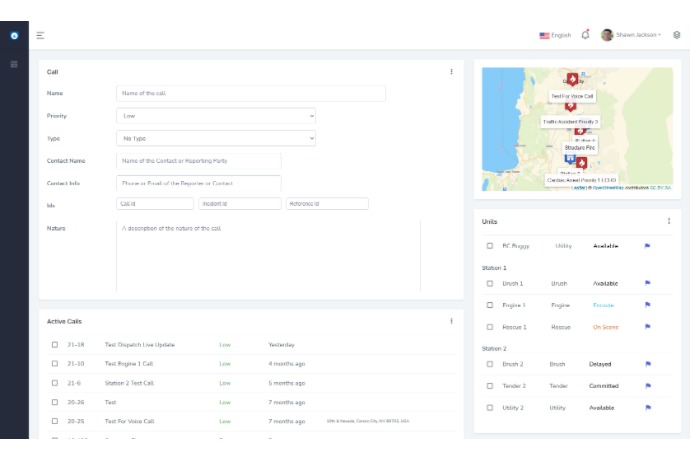Check the Brush 2 unit checkbox

tap(490, 364)
